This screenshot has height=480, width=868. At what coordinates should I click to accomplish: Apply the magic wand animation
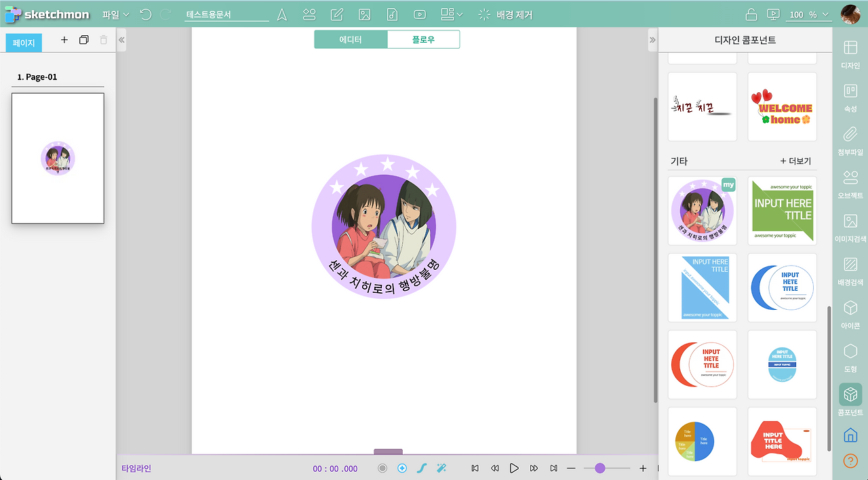[441, 468]
